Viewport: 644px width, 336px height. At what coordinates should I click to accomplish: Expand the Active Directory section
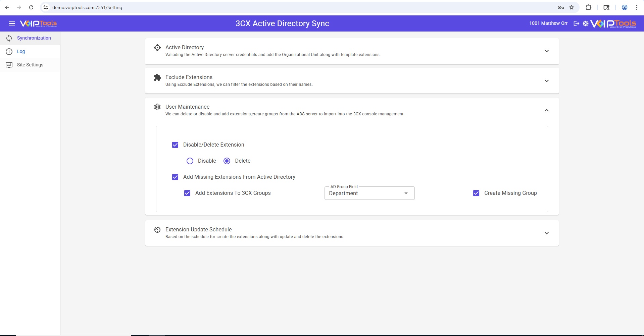click(x=546, y=51)
